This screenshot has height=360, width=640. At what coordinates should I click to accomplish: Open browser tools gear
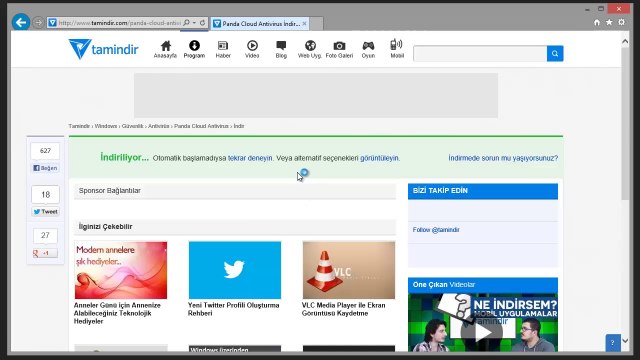[621, 22]
